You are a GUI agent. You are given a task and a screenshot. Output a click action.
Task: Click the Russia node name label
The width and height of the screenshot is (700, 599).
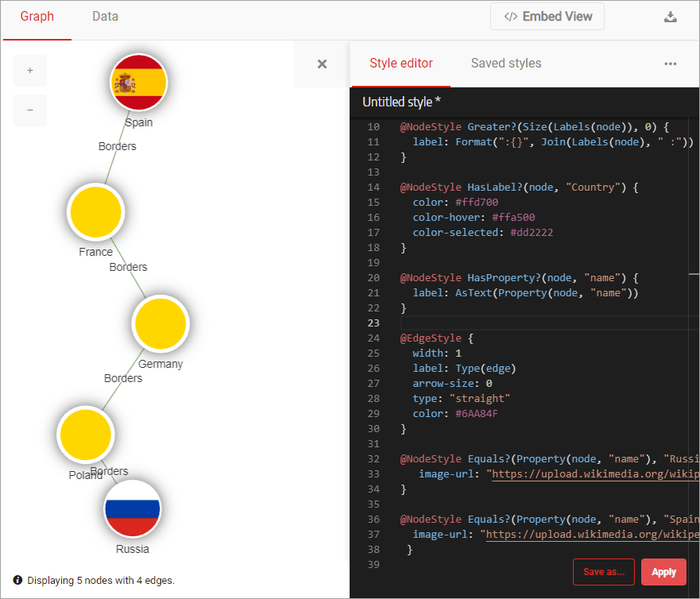click(133, 549)
